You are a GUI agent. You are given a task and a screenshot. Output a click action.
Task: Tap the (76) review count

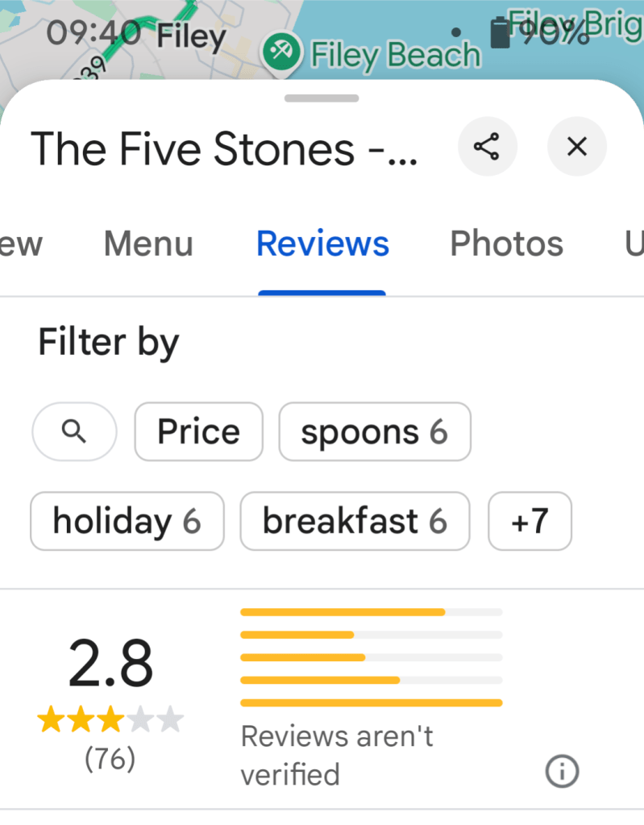click(110, 759)
